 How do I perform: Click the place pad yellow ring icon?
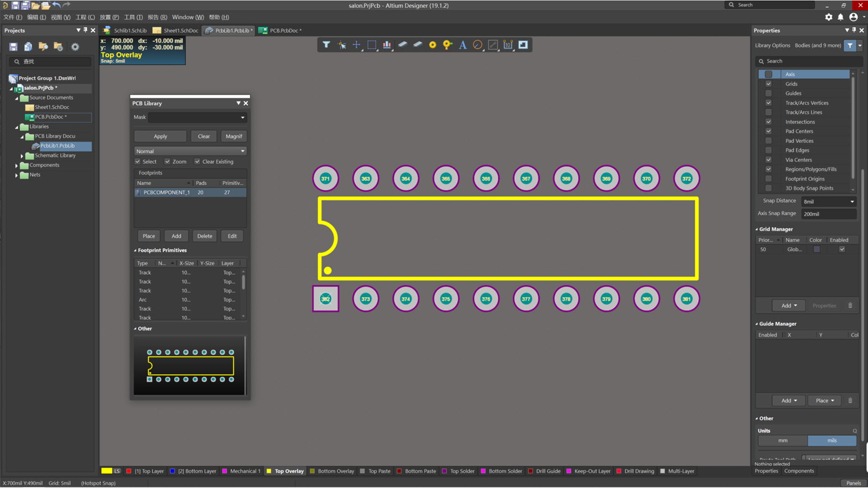pyautogui.click(x=433, y=45)
